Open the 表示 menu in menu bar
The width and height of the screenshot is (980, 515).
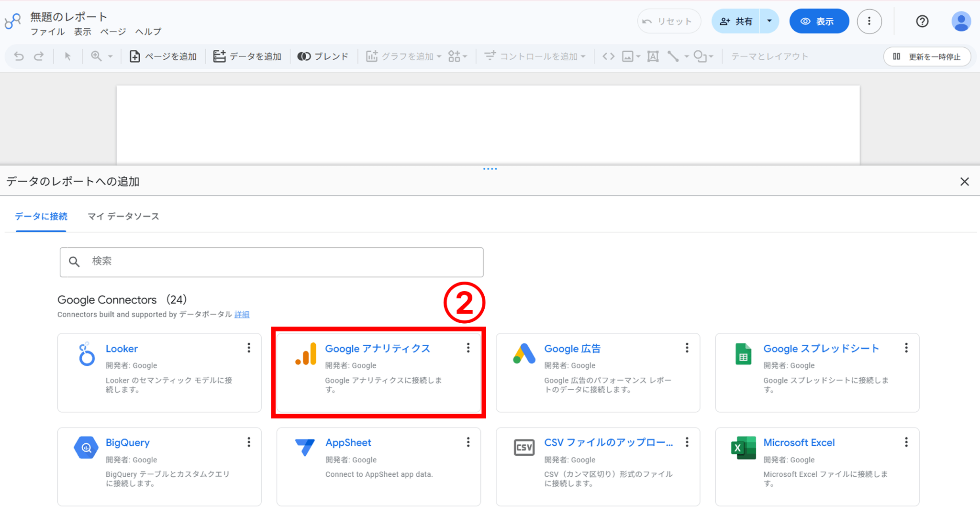point(82,32)
